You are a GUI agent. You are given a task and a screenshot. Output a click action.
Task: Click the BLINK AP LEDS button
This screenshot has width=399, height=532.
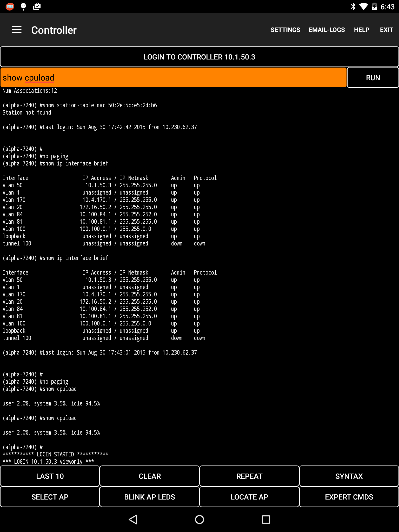coord(150,497)
